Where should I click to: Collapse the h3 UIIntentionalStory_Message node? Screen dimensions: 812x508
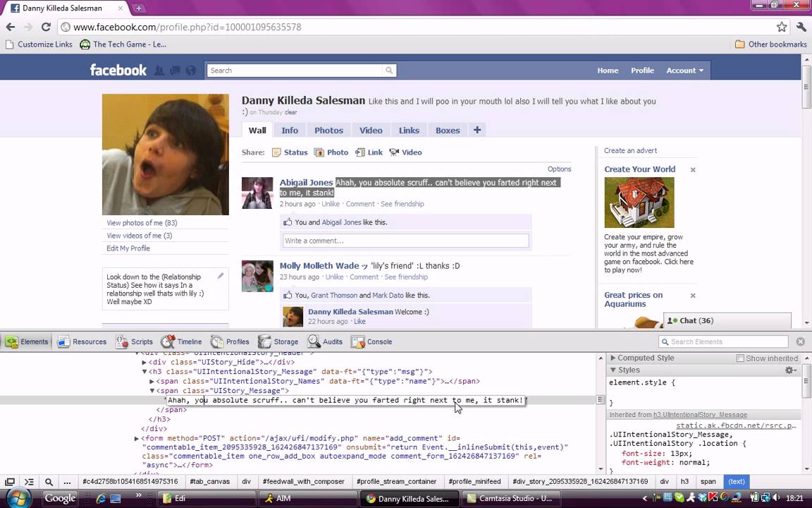pos(144,372)
